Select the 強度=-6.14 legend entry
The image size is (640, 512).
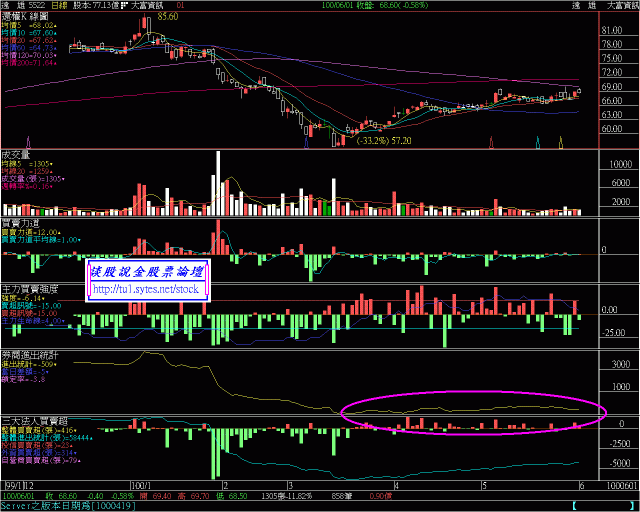pos(24,298)
